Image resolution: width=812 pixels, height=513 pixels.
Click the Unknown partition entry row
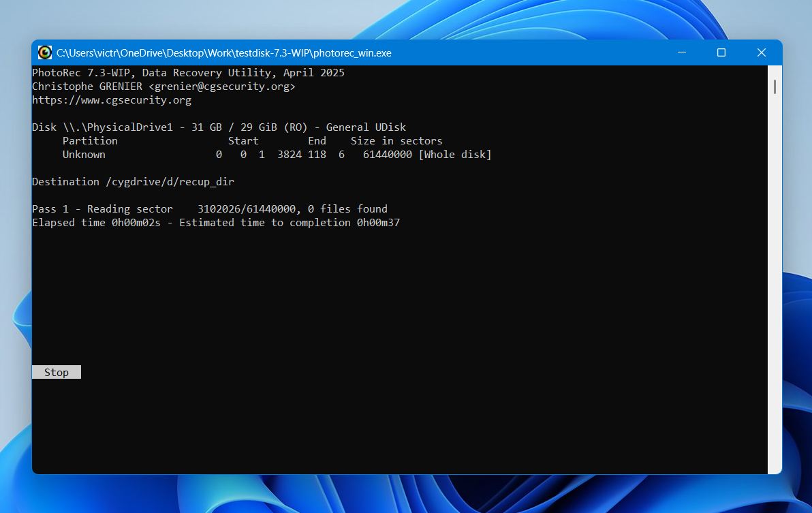pyautogui.click(x=262, y=154)
